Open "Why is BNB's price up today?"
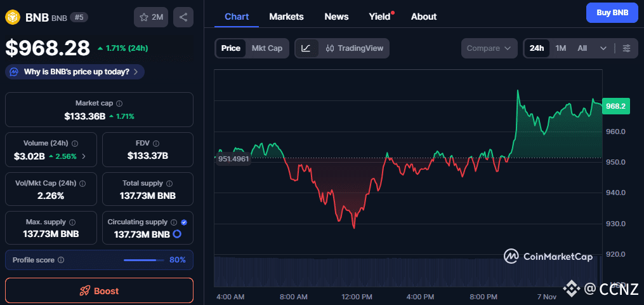The image size is (644, 305). [75, 72]
